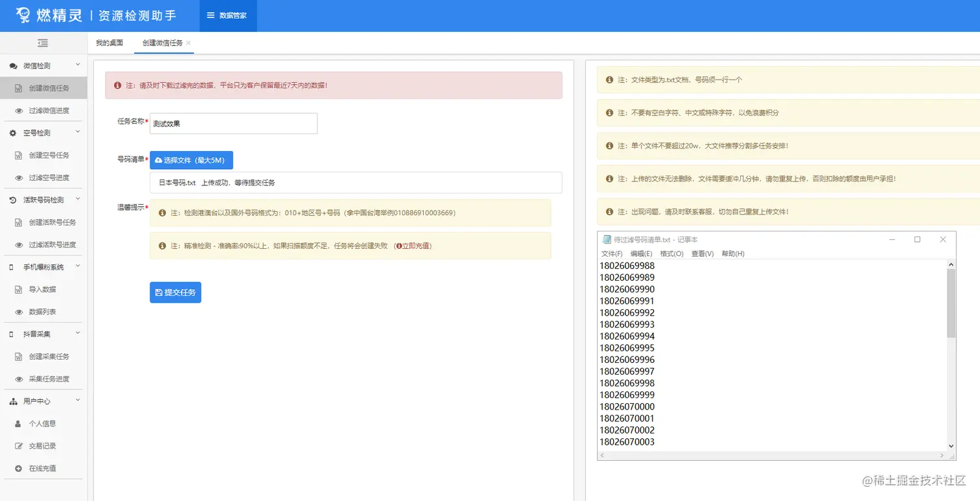The image size is (980, 501).
Task: Click the 任务名称 input field
Action: click(x=233, y=123)
